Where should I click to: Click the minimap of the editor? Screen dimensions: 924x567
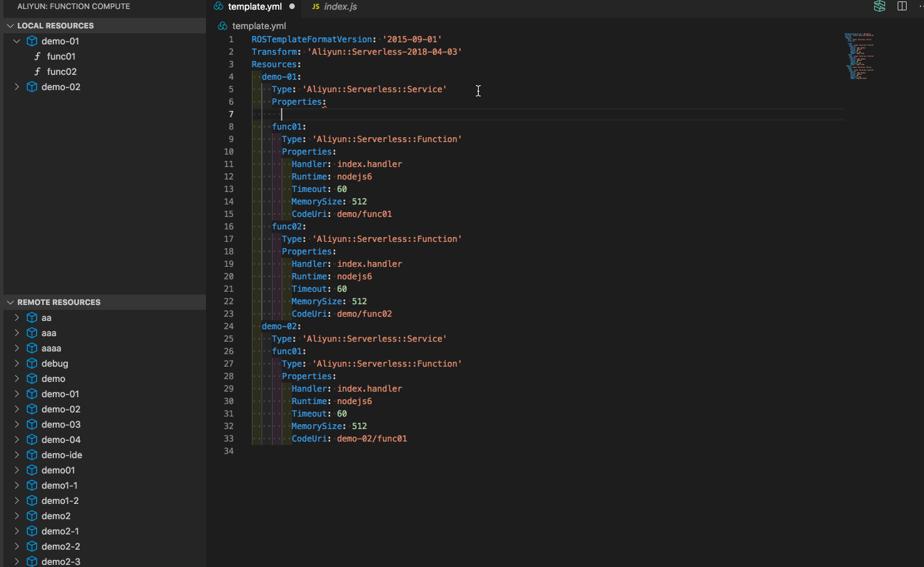[x=859, y=55]
